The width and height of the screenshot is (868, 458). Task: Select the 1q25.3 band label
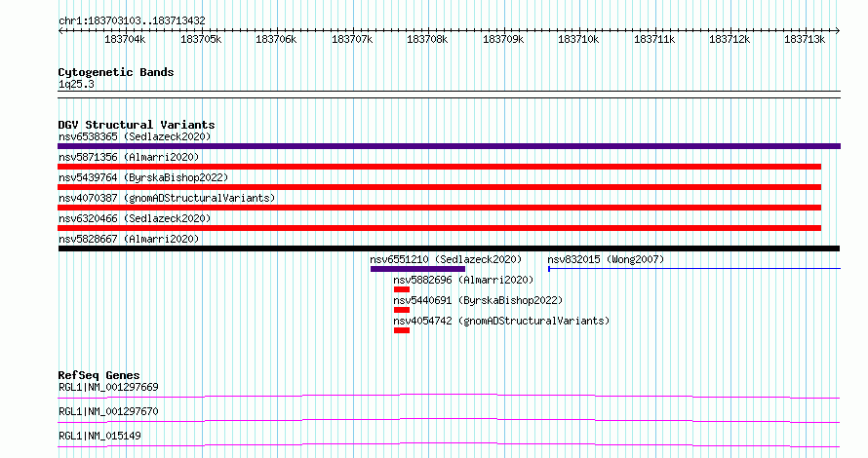pos(76,84)
